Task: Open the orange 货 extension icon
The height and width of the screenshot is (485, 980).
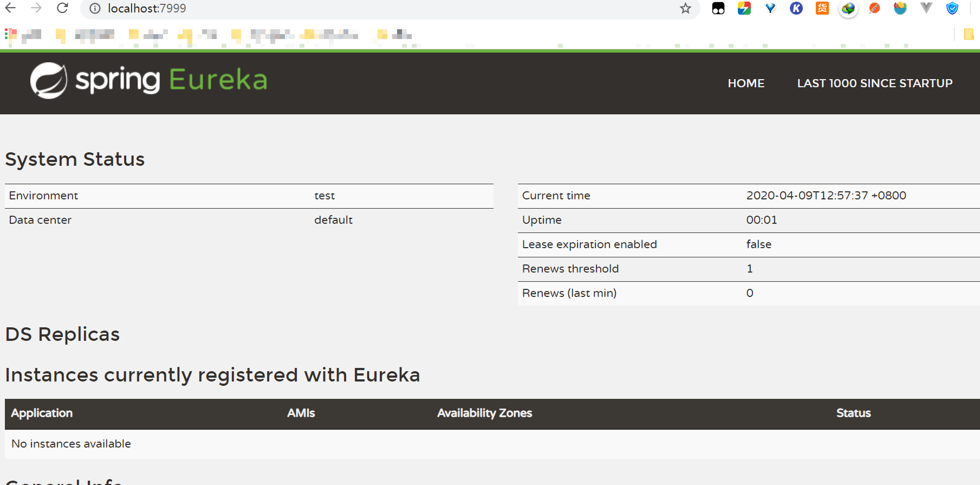Action: (822, 8)
